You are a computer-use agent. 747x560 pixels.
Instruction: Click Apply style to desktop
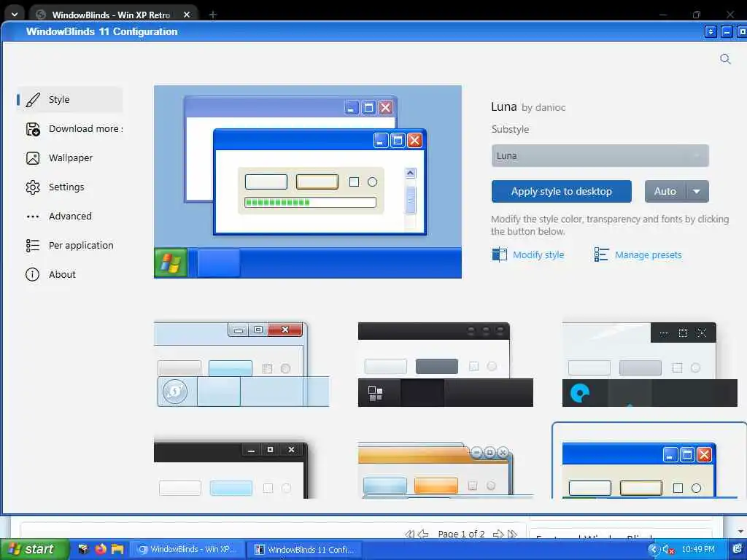coord(561,192)
